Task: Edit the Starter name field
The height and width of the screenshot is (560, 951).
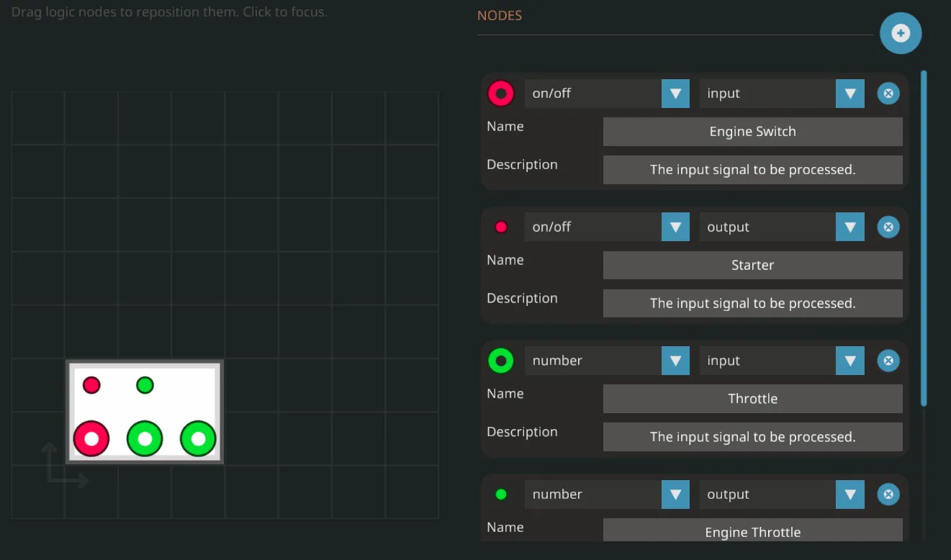Action: (752, 265)
